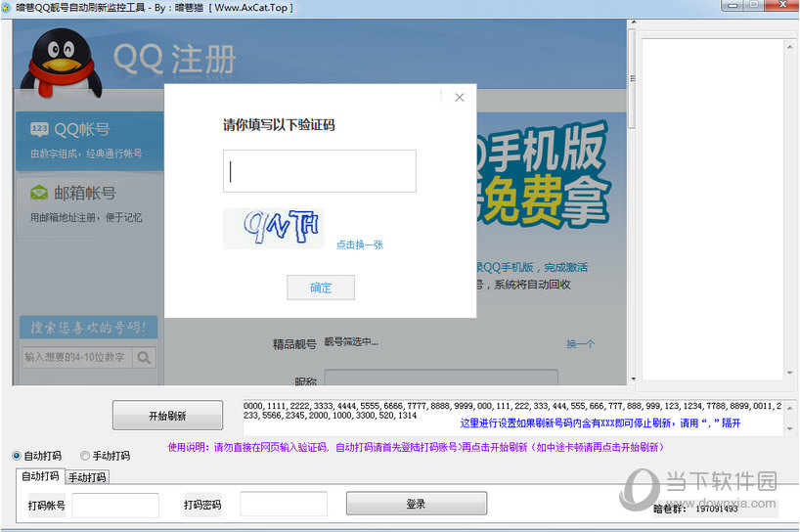800x532 pixels.
Task: Close the captcha verification dialog
Action: point(460,98)
